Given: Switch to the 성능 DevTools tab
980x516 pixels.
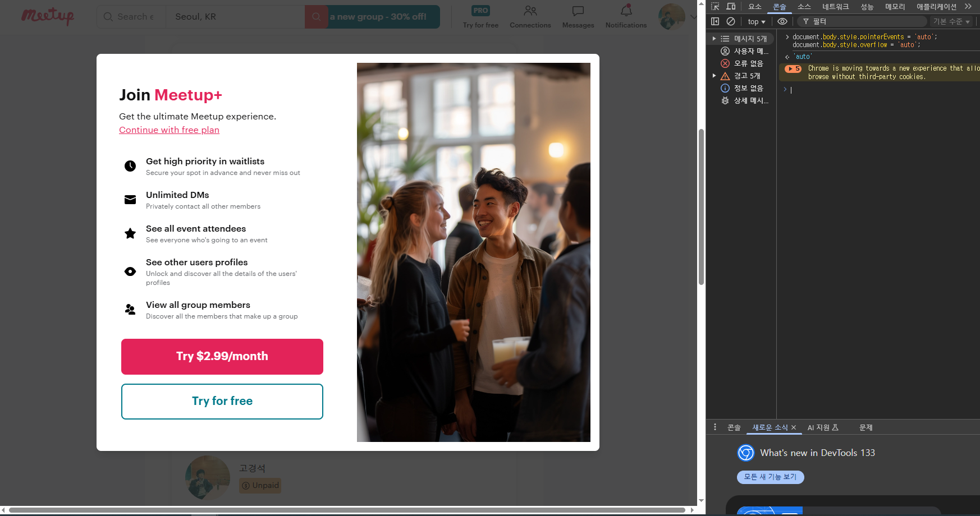Looking at the screenshot, I should click(x=867, y=7).
